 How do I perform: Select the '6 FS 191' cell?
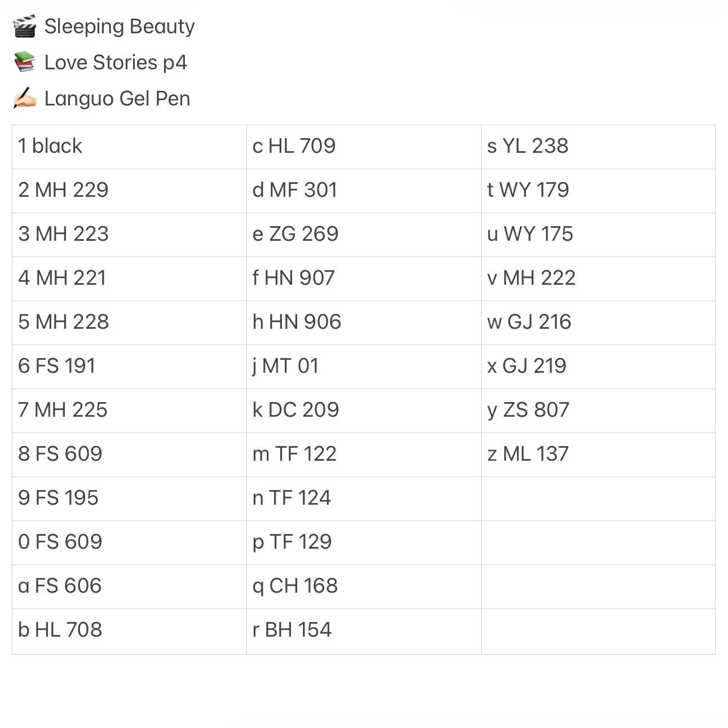130,367
